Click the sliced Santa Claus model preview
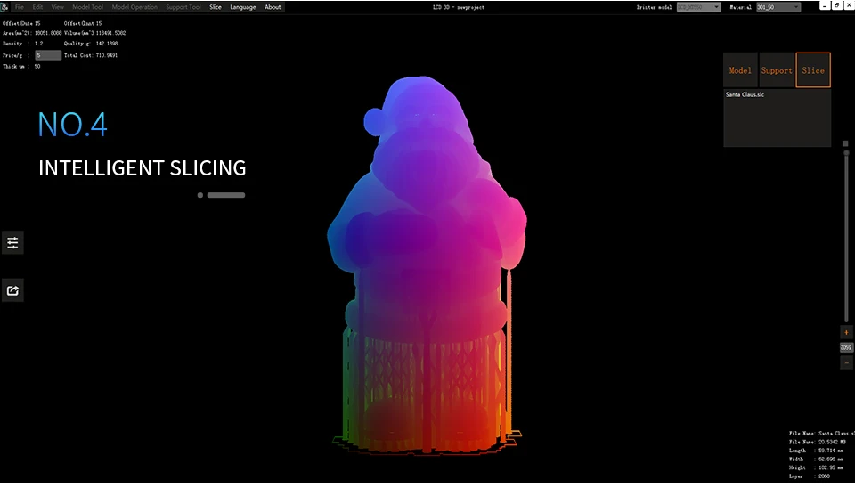 click(427, 265)
